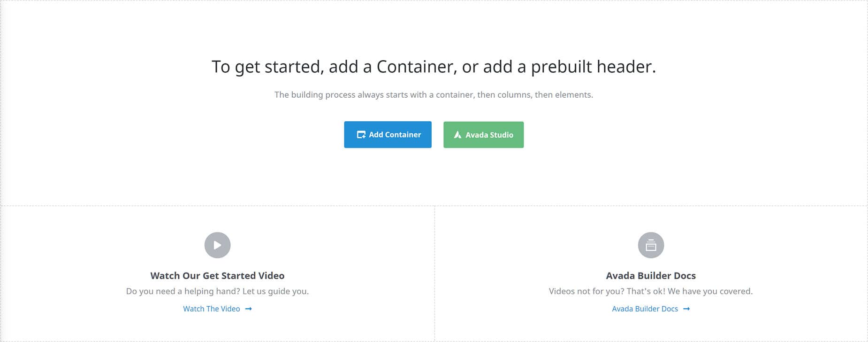Click the gray circular play video icon
This screenshot has width=868, height=342.
click(x=217, y=245)
